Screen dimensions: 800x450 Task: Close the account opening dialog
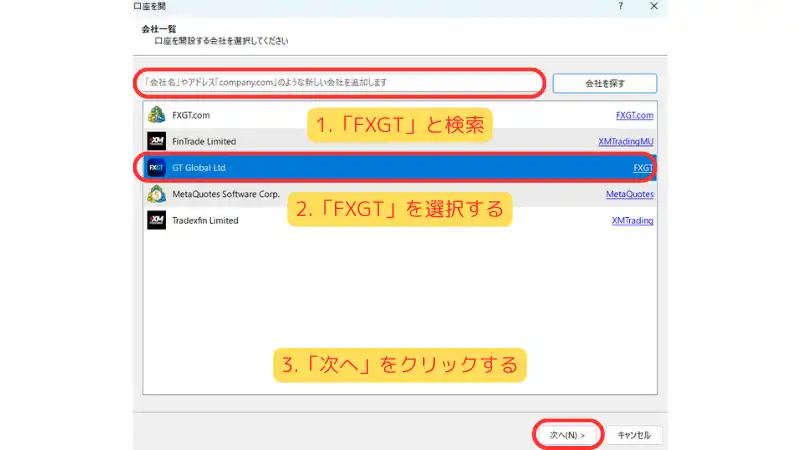654,6
